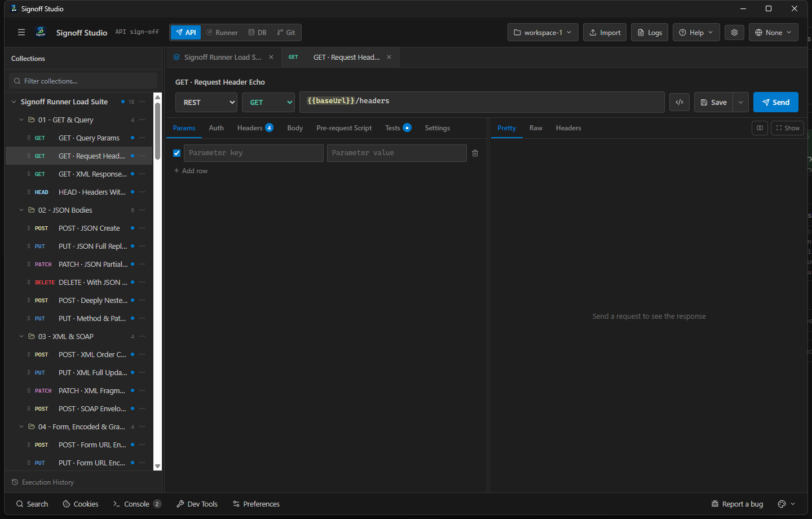
Task: Switch response view to Raw
Action: coord(536,128)
